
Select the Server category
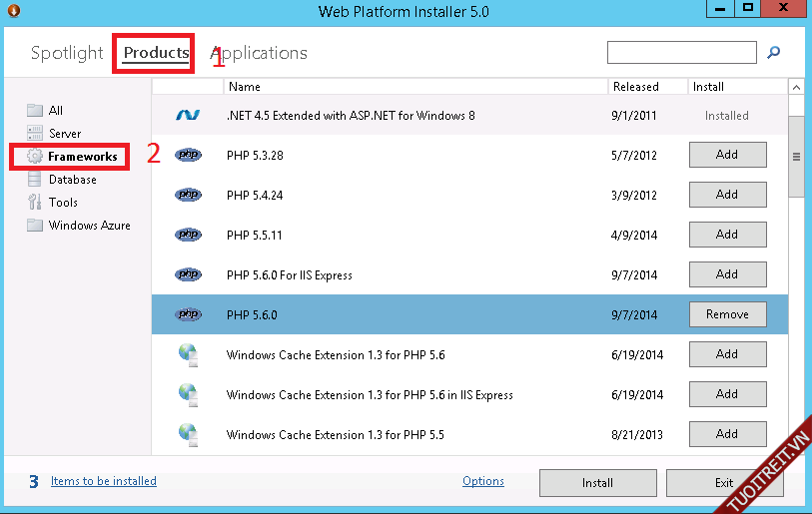click(x=65, y=134)
